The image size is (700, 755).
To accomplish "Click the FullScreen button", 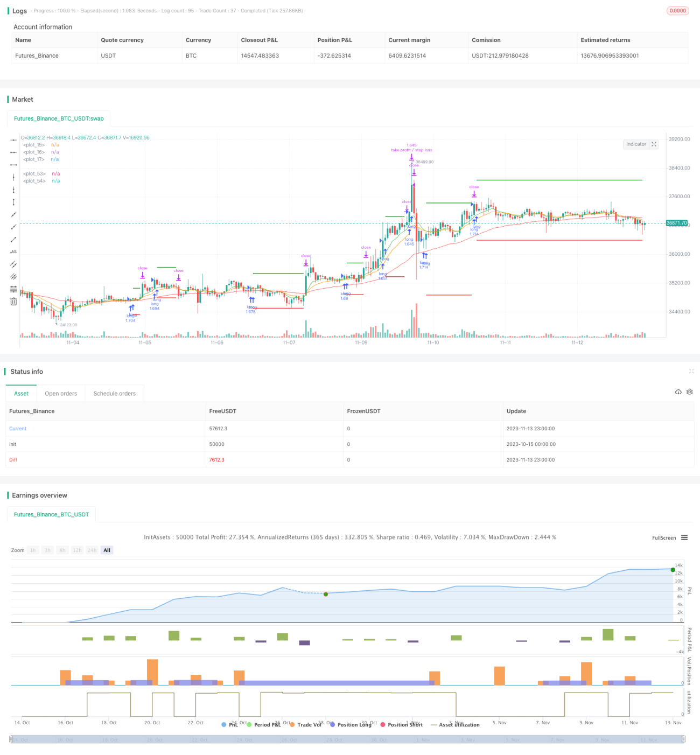I will tap(664, 537).
